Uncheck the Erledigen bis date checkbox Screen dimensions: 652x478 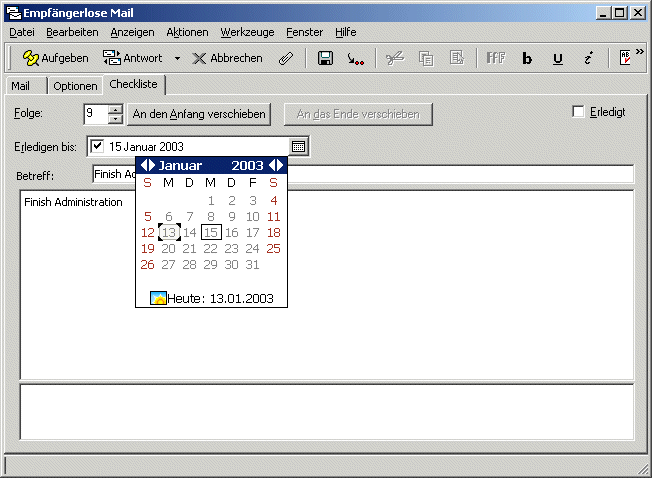click(97, 146)
